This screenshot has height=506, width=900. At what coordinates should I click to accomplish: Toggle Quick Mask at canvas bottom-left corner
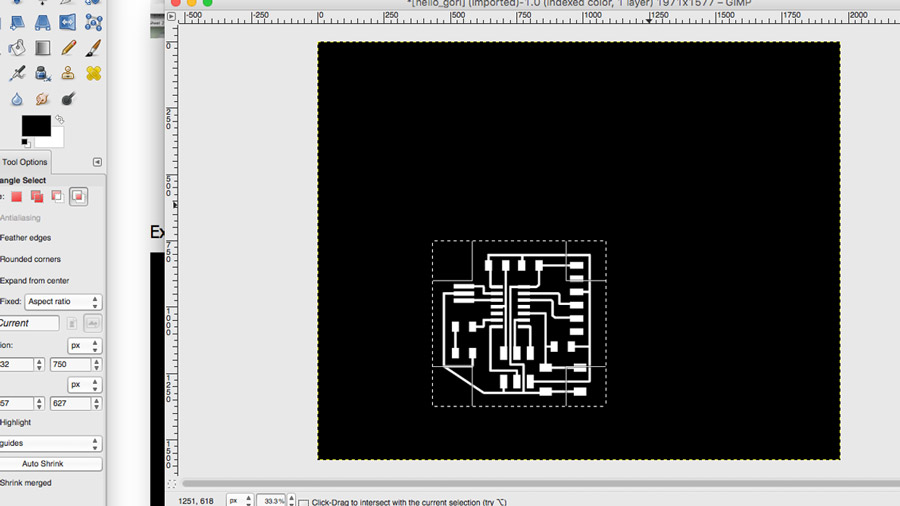(x=171, y=484)
